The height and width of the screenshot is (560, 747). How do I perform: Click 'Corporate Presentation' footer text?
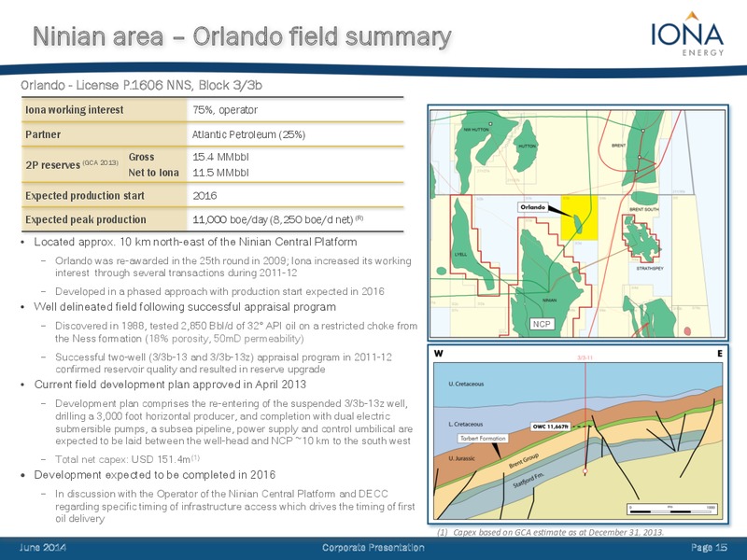click(373, 548)
